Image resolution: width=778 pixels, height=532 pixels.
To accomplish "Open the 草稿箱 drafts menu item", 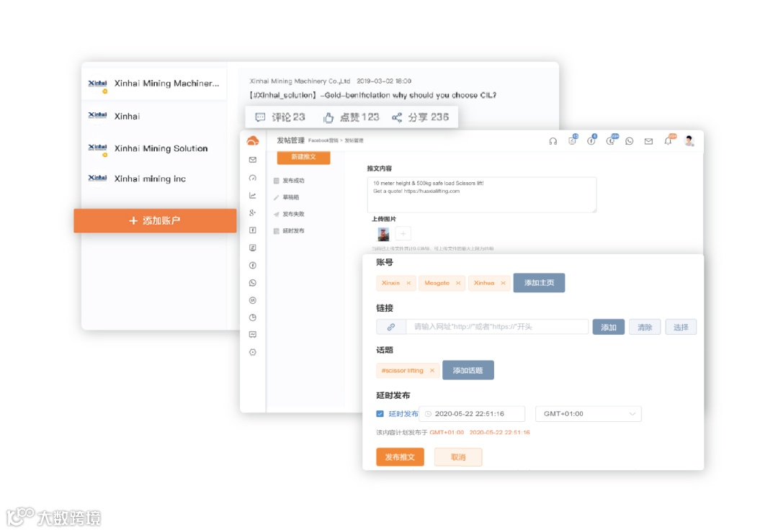I will 286,197.
